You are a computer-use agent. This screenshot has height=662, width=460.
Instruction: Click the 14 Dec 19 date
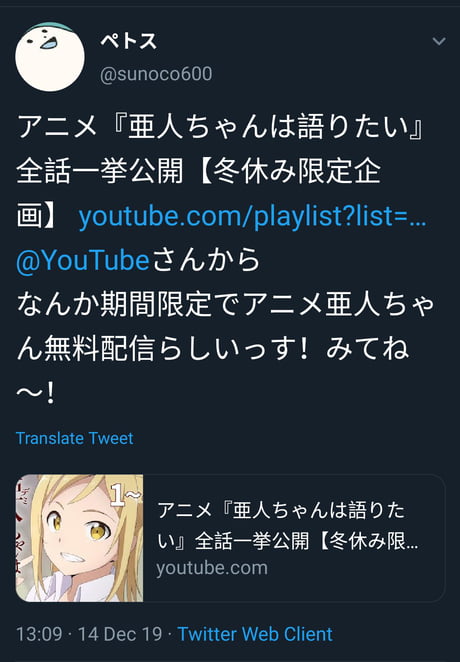pyautogui.click(x=120, y=634)
